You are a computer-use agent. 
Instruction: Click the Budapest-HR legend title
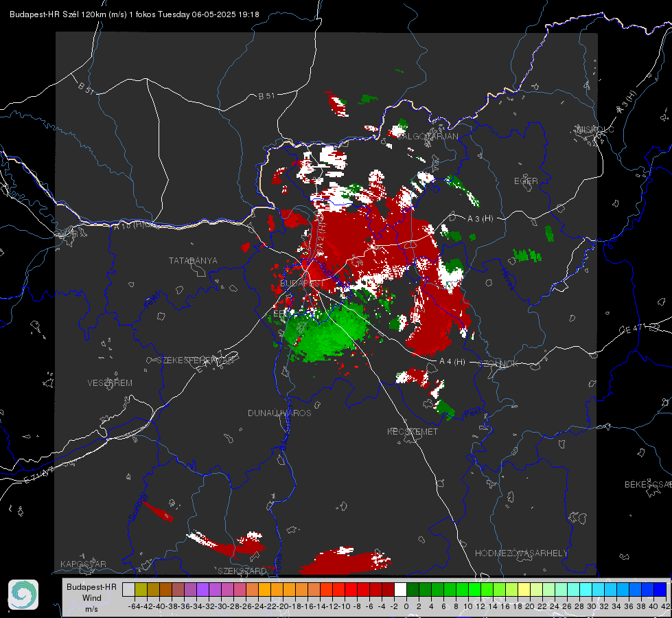(92, 587)
